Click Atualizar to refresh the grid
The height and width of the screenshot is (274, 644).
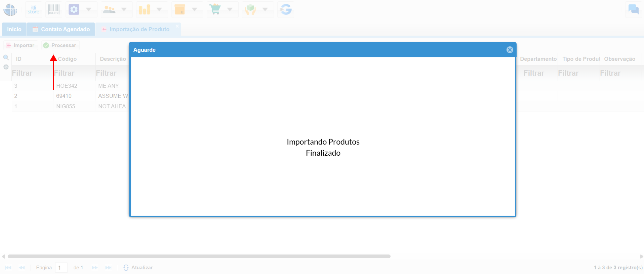coord(138,268)
